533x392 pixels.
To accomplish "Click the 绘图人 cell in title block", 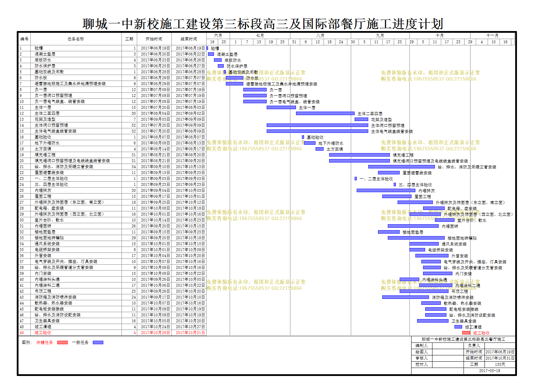I will (422, 352).
